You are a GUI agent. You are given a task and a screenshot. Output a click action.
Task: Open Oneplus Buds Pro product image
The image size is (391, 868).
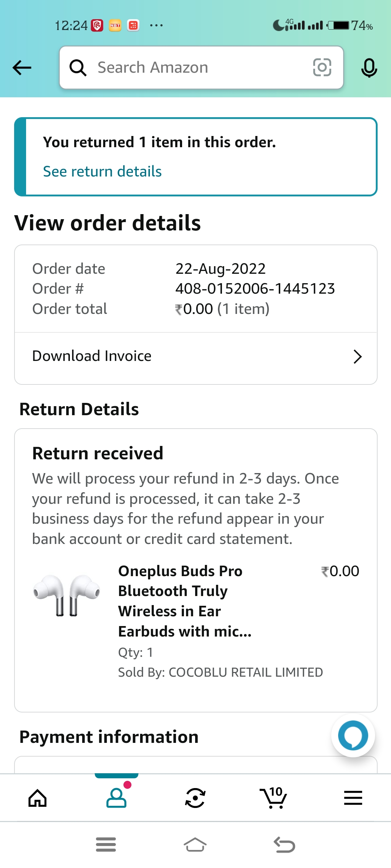[x=67, y=596]
